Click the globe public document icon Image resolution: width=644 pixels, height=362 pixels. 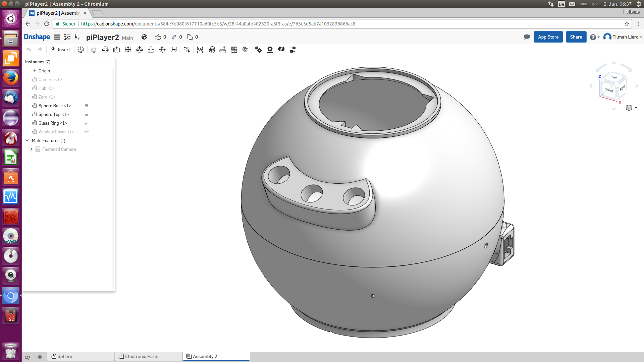pos(144,37)
